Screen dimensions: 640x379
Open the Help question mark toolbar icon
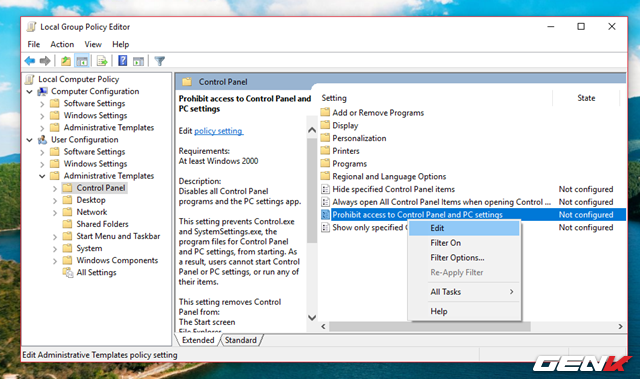(x=122, y=61)
